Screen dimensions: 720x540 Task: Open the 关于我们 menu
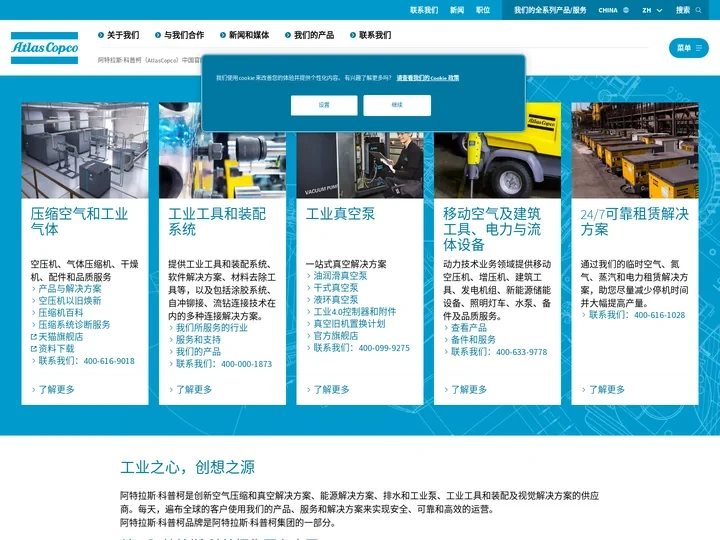point(118,35)
